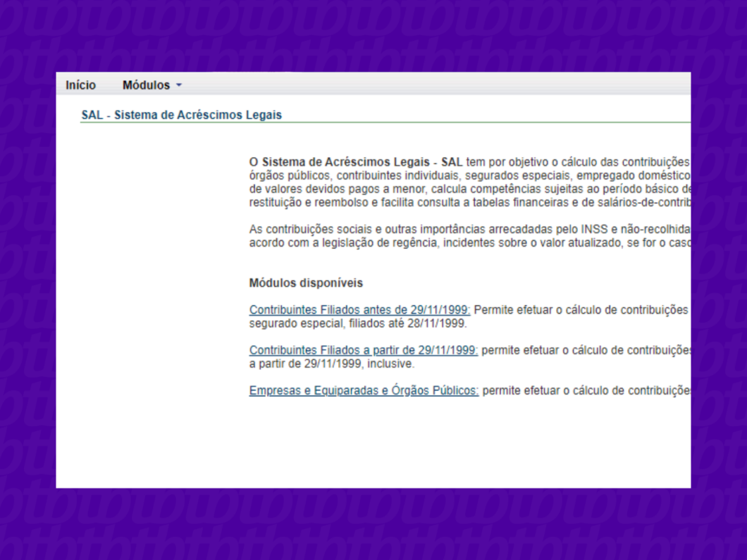Click text 'segurado especial, filiados até 28/11/1999.'
747x560 pixels.
[x=358, y=324]
